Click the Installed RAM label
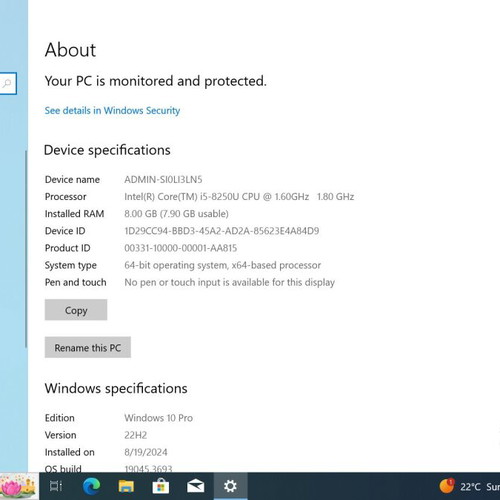Screen dimensions: 500x500 [x=74, y=214]
